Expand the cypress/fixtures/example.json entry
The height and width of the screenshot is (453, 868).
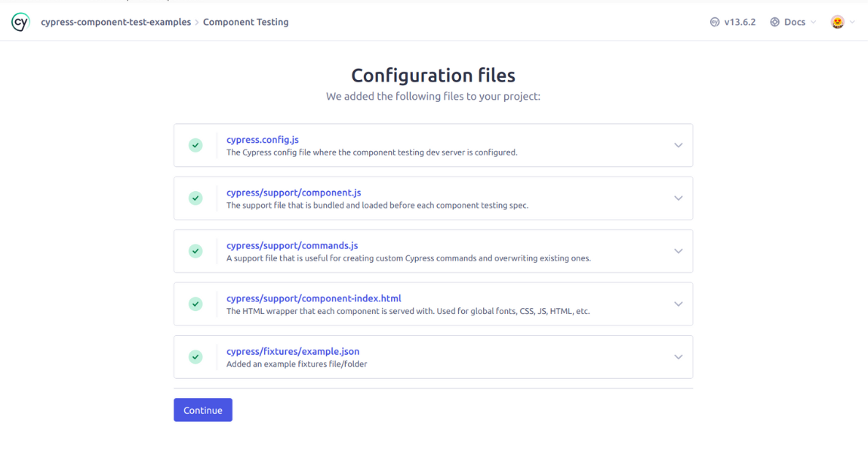click(x=678, y=356)
